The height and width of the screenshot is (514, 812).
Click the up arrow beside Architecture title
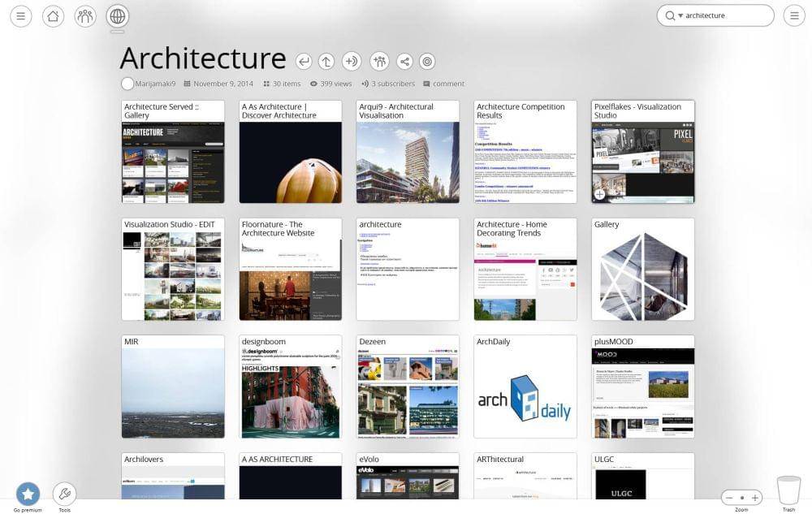[326, 61]
